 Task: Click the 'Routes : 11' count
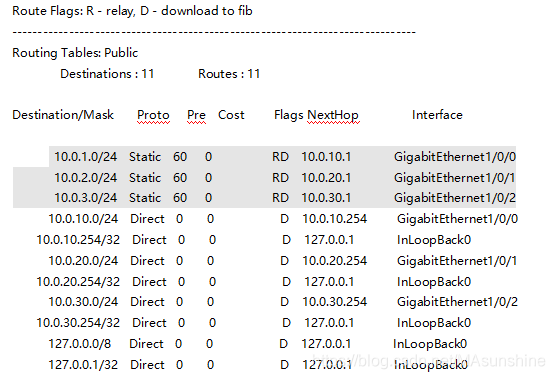coord(229,74)
